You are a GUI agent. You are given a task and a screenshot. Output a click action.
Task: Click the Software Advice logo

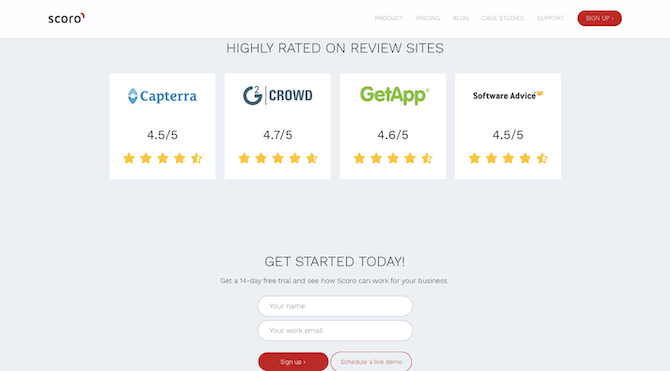508,95
